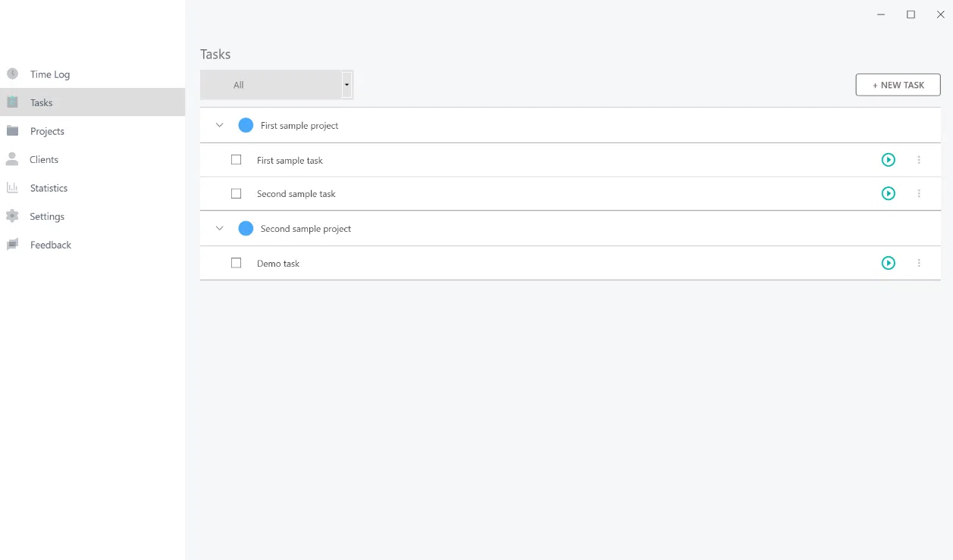Collapse the First sample project group

[x=219, y=124]
